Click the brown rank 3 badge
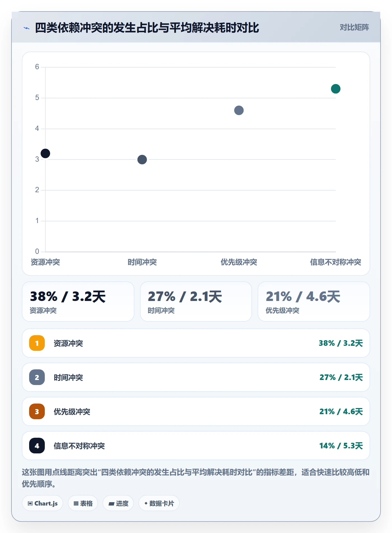 click(x=37, y=411)
